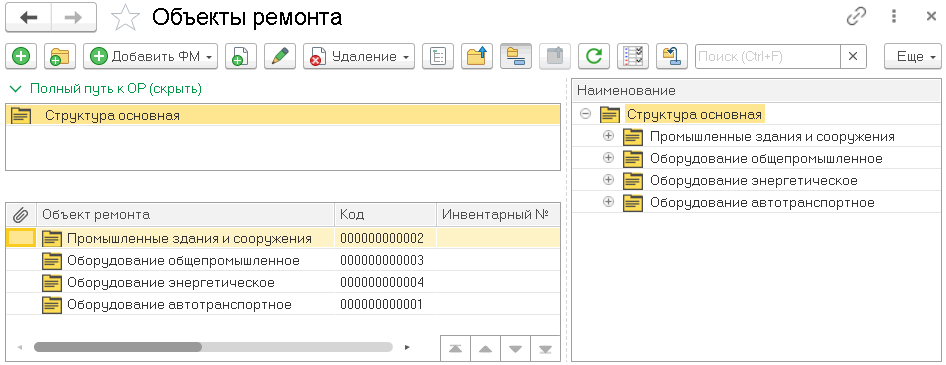Expand Оборудование общепромышленное tree node
This screenshot has width=946, height=365.
tap(608, 158)
